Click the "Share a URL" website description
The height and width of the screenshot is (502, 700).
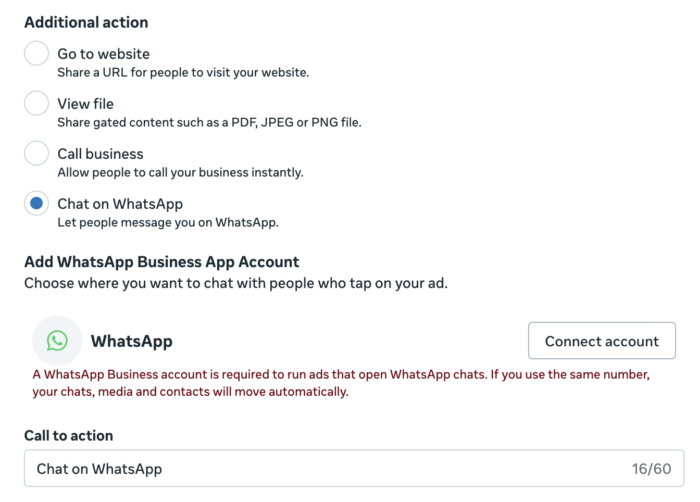point(183,72)
